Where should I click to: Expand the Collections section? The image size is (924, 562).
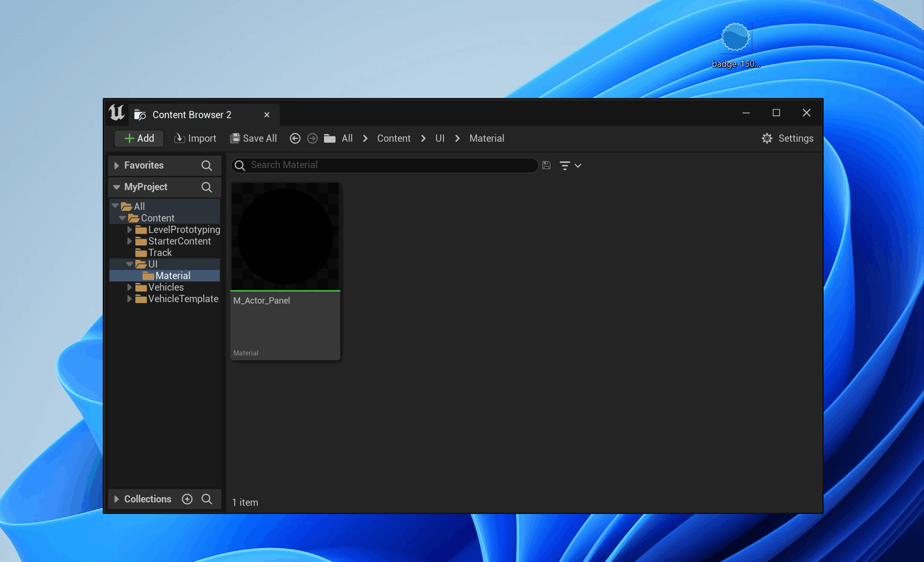[x=117, y=499]
